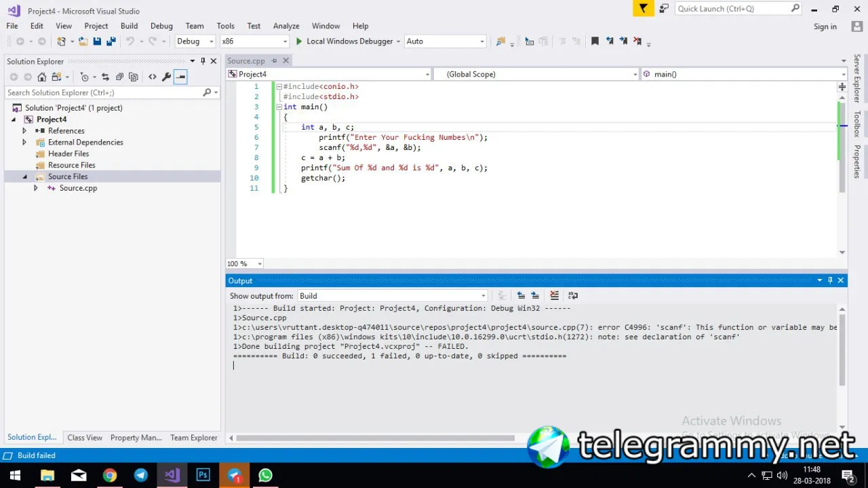This screenshot has width=868, height=488.
Task: Save Source.cpp with the single-disk icon
Action: pos(97,41)
